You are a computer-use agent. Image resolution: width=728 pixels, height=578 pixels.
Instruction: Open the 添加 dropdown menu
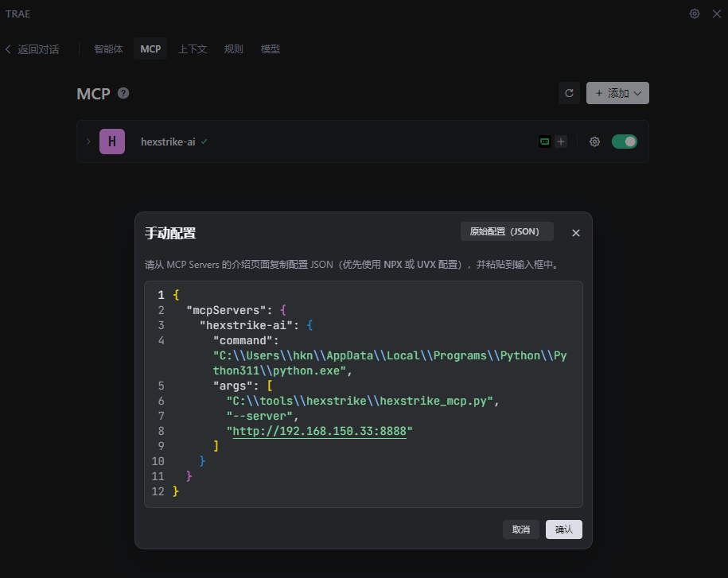(617, 93)
